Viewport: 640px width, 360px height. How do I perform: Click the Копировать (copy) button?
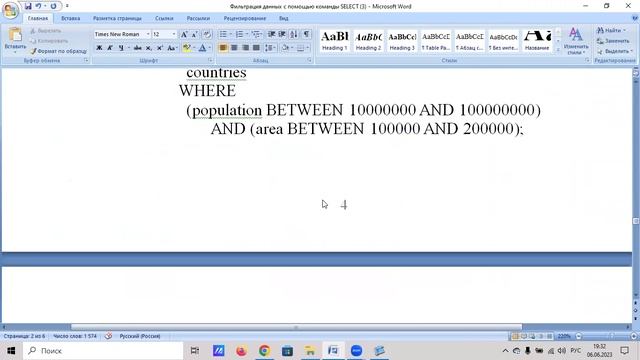(x=49, y=41)
